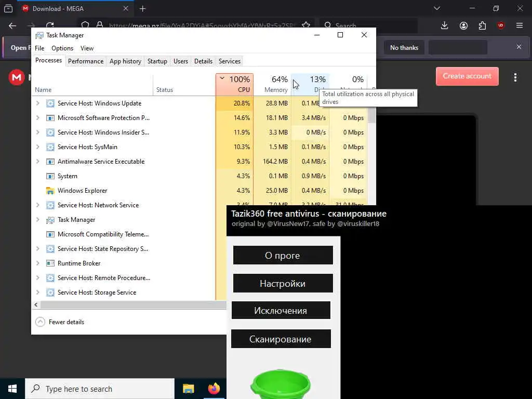Open Firefox downloads panel icon
Image resolution: width=532 pixels, height=399 pixels.
click(x=445, y=25)
